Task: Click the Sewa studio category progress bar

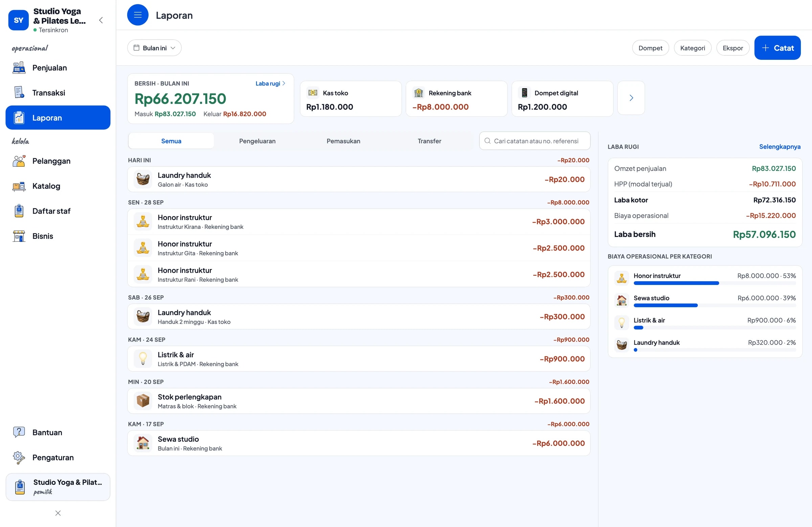Action: click(x=715, y=306)
